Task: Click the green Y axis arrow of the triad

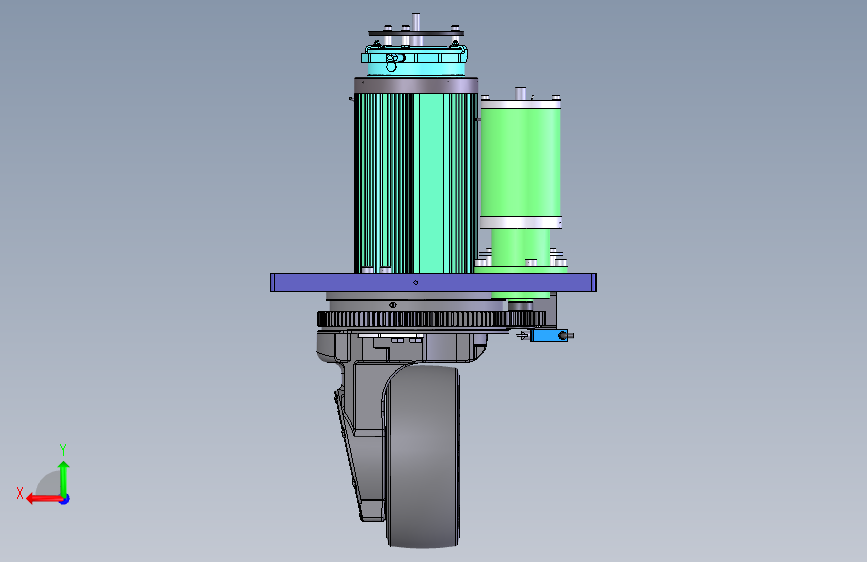Action: [64, 478]
